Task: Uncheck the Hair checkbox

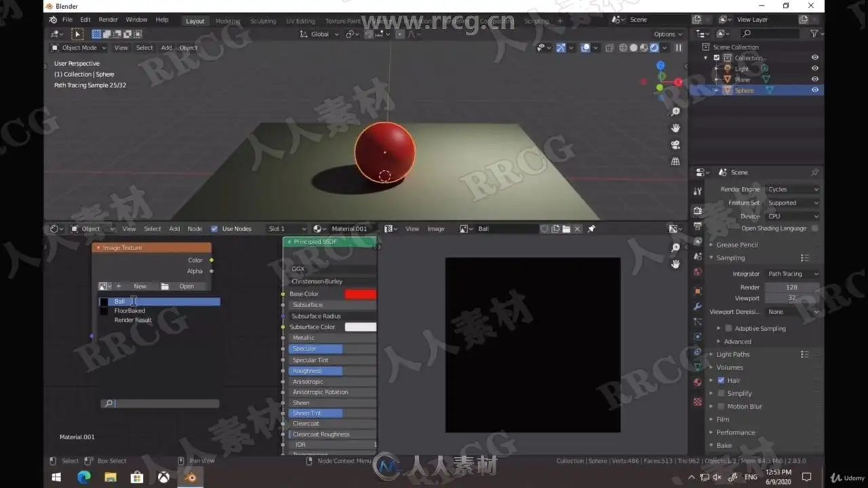Action: pos(721,381)
